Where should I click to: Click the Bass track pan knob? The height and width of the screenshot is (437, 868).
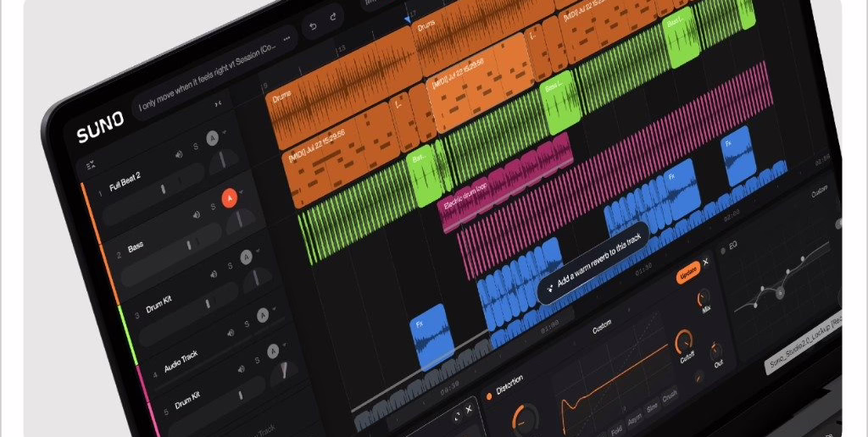click(x=241, y=219)
